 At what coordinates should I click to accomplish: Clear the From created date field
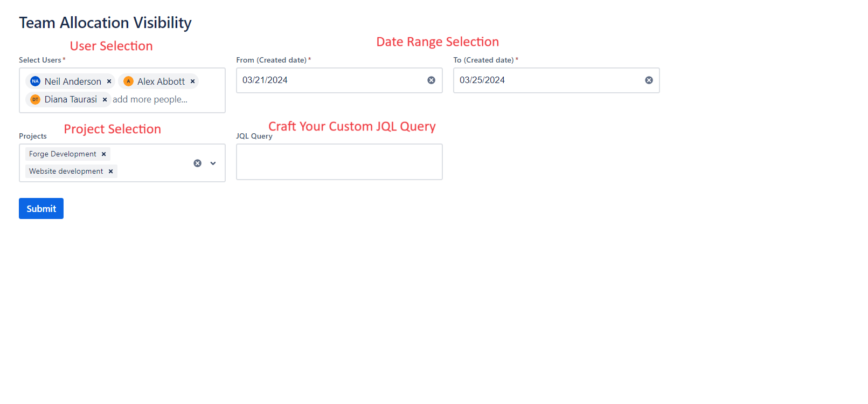click(431, 80)
